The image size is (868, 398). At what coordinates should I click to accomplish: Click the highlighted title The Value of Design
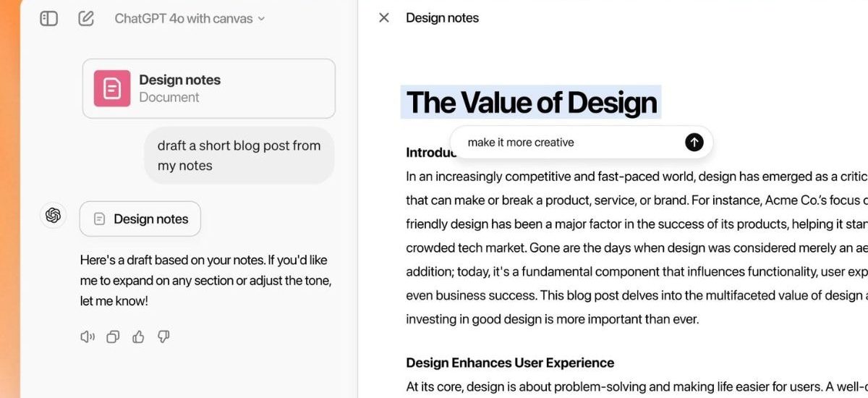531,103
